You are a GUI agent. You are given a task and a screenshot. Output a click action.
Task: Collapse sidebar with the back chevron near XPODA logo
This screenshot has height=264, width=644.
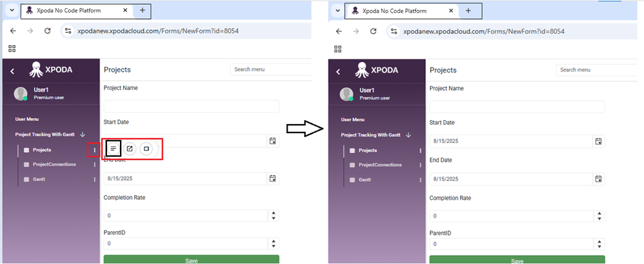click(12, 71)
